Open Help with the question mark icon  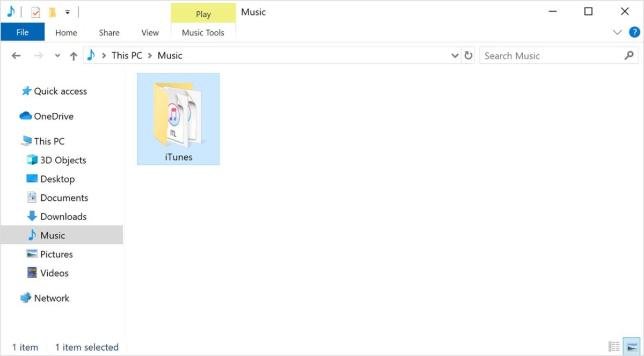click(634, 33)
